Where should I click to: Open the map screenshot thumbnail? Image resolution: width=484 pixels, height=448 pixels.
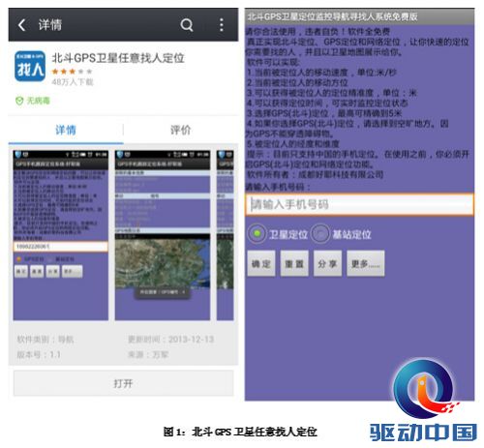click(x=163, y=235)
